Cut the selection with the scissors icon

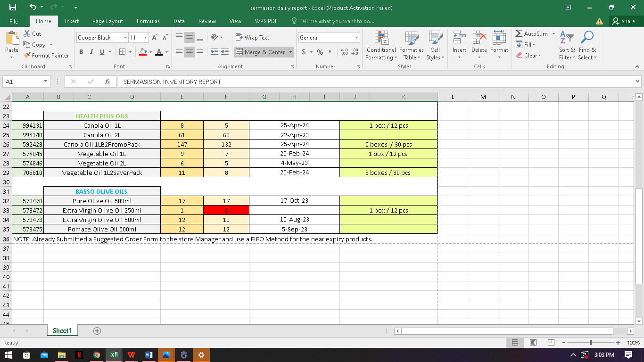27,34
